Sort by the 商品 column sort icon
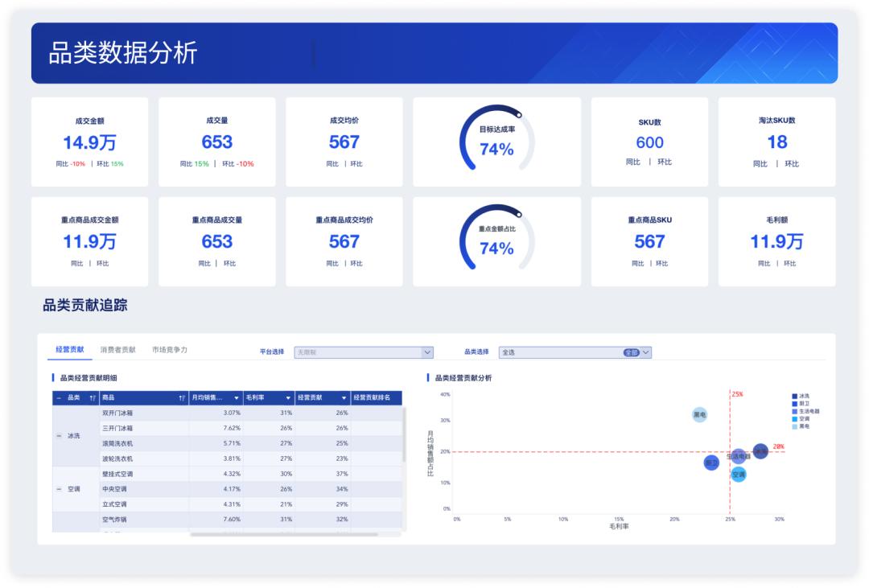Screen dimensions: 869x588 (182, 398)
